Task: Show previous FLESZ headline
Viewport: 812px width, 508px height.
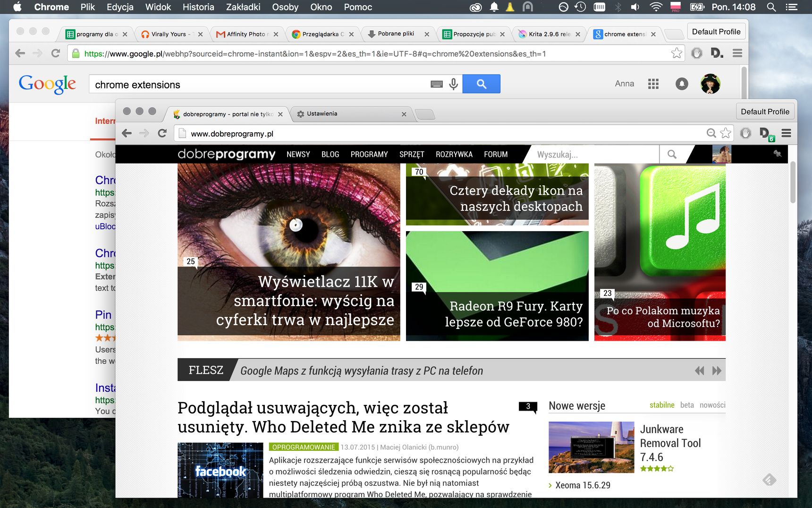Action: click(x=699, y=370)
